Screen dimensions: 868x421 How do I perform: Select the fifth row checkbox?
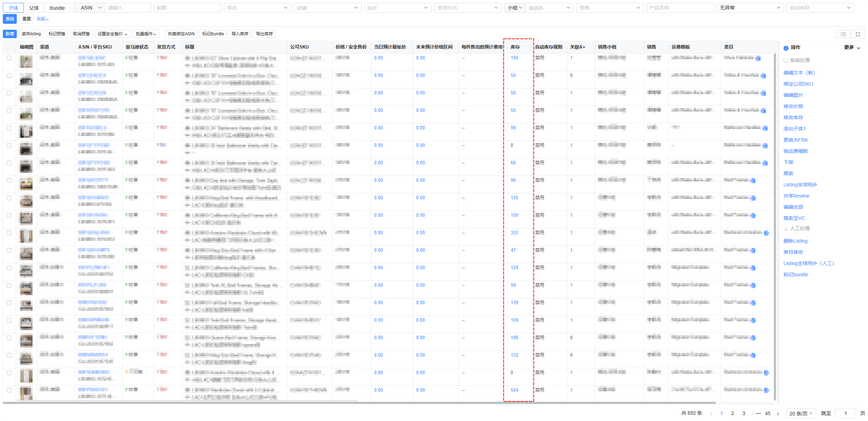tap(9, 128)
